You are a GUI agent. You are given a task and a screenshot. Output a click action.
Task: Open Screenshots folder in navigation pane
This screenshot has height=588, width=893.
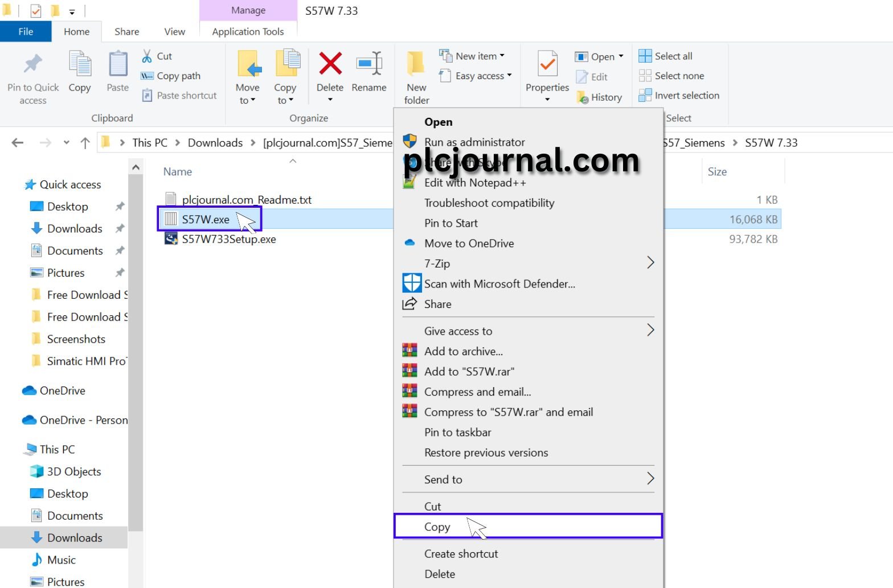point(67,339)
